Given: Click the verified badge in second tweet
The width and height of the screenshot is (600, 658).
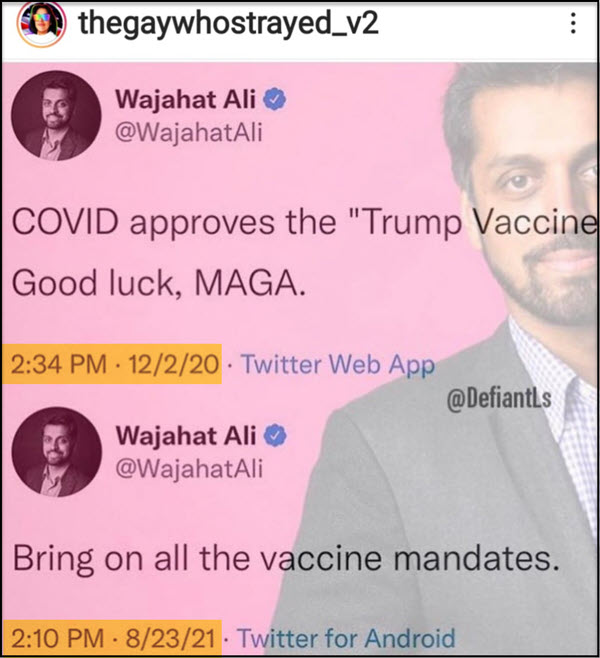Looking at the screenshot, I should (x=275, y=436).
